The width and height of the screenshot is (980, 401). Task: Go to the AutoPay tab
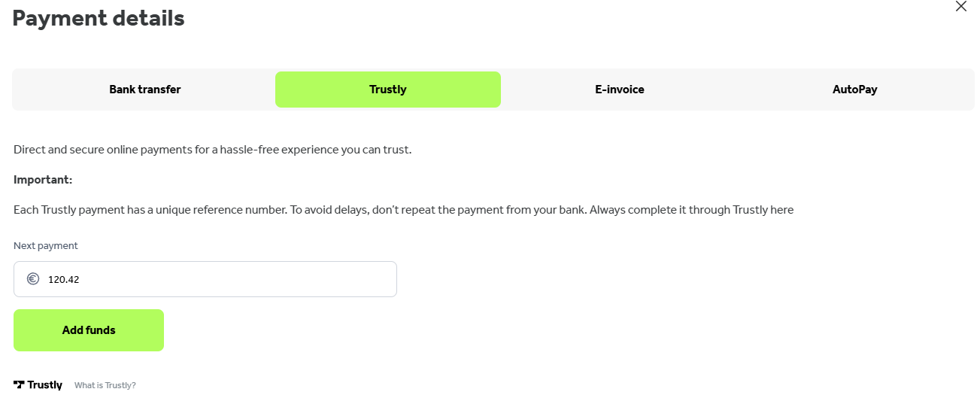click(x=854, y=90)
